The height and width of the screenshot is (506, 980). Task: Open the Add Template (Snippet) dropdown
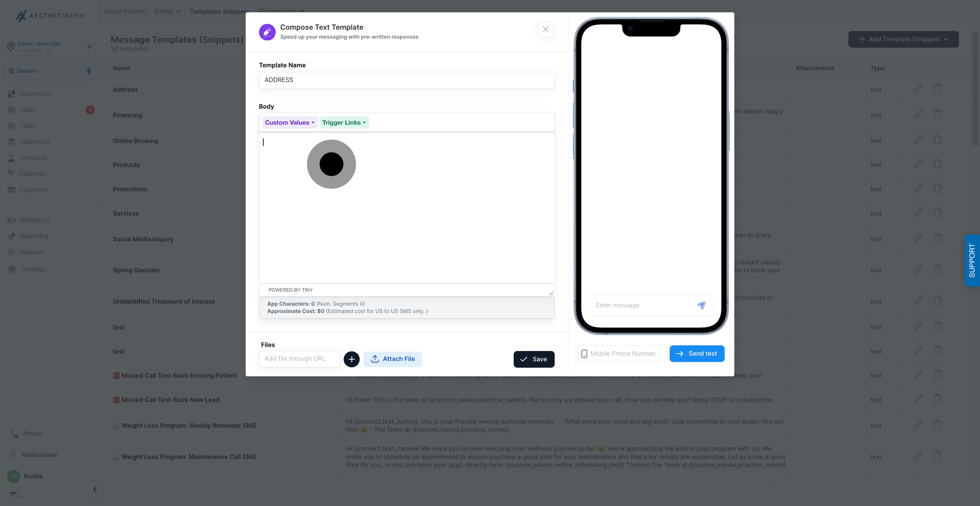pos(903,39)
